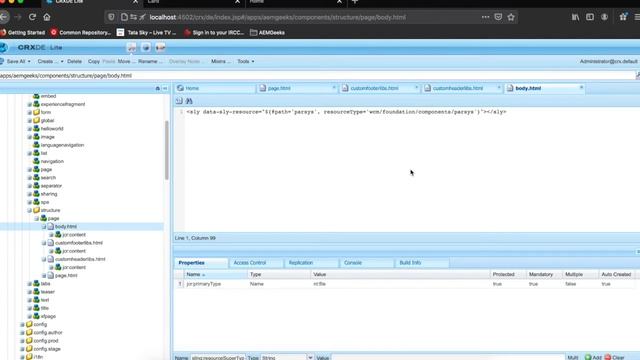The height and width of the screenshot is (360, 640).
Task: Click the helloworld component icon
Action: 36,129
